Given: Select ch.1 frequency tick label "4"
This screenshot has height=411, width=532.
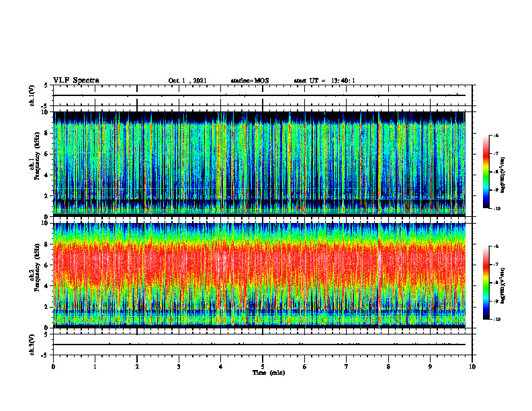Looking at the screenshot, I should [x=47, y=175].
